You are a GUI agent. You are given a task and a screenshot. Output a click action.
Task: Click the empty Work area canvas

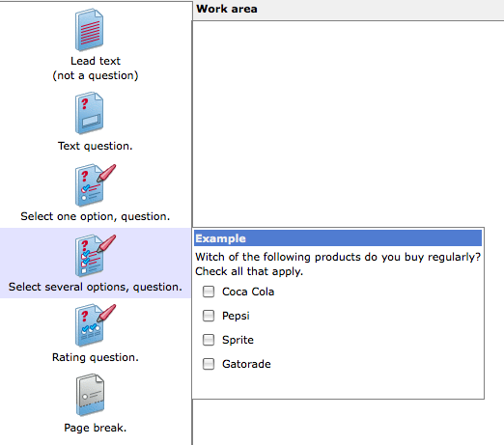tap(349, 124)
